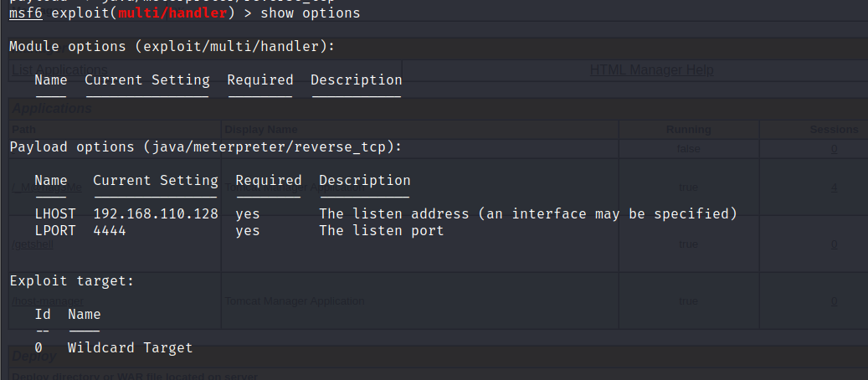
Task: Select the 192.168.110.128 address value
Action: [156, 213]
